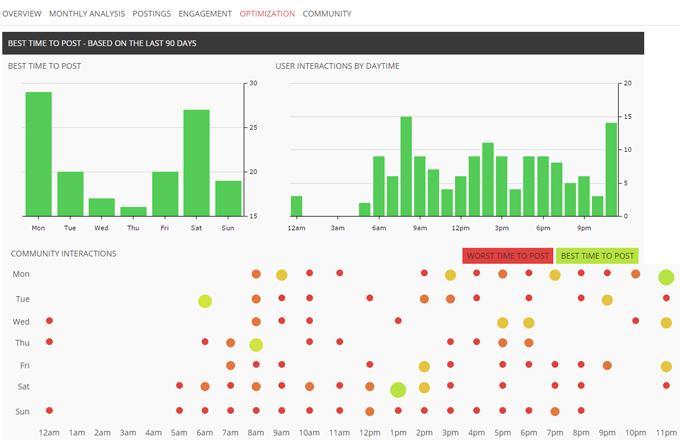Switch to the Monthly Analysis tab
680x440 pixels.
click(x=87, y=14)
